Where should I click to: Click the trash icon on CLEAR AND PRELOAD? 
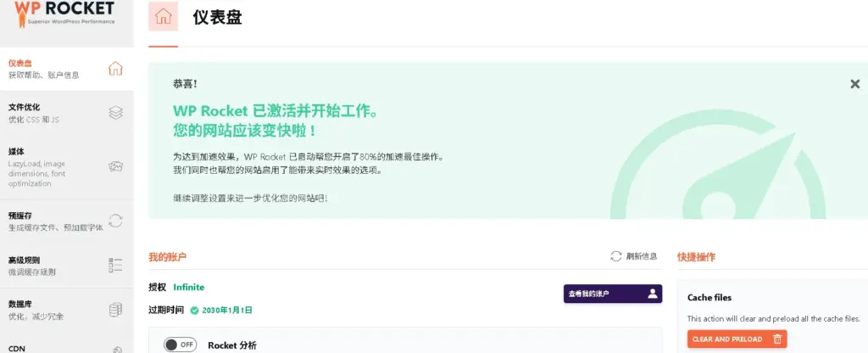click(776, 339)
